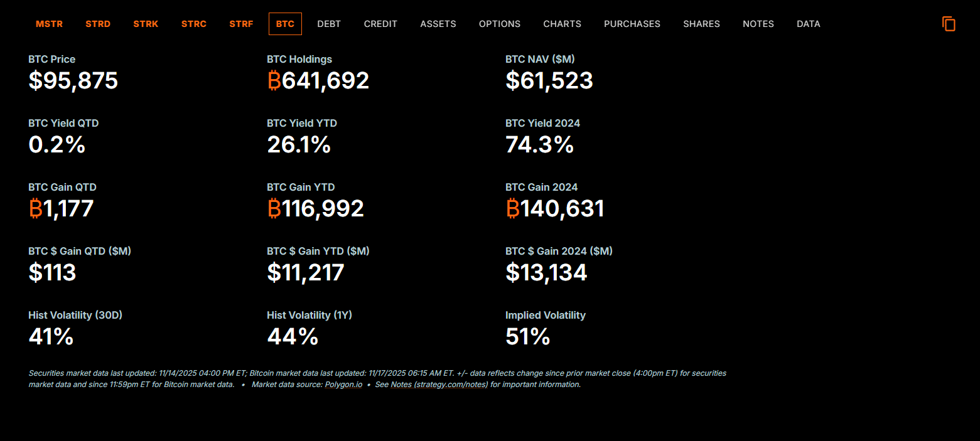
Task: Select the DATA tab
Action: tap(809, 24)
